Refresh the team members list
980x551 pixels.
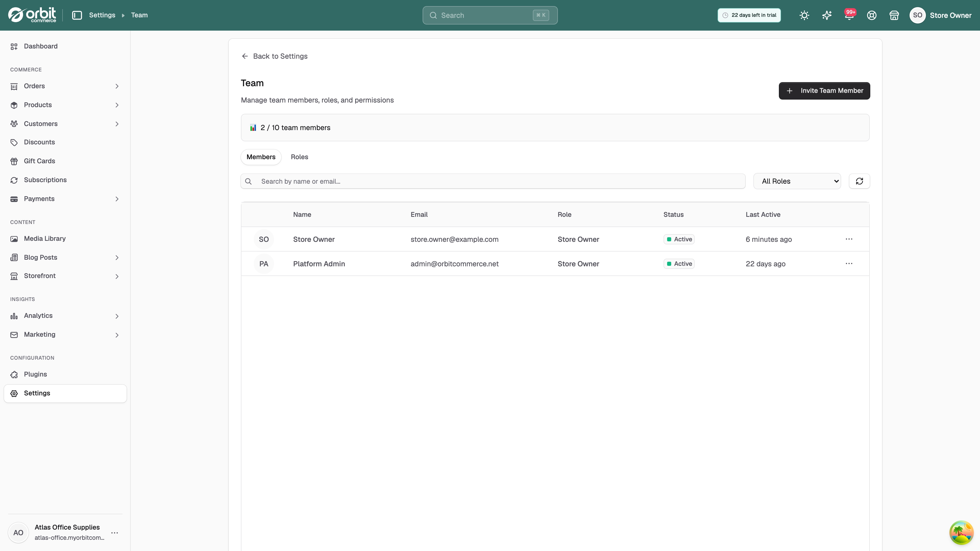point(859,181)
